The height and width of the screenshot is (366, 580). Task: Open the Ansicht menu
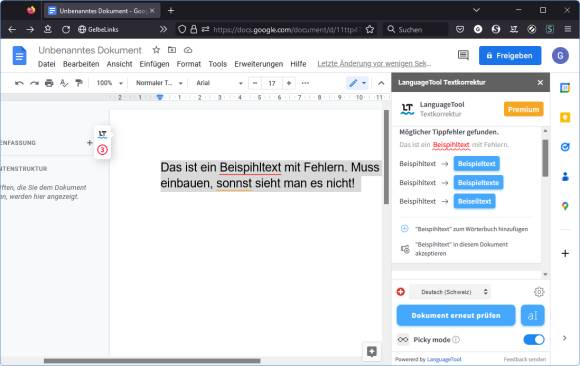[x=119, y=64]
